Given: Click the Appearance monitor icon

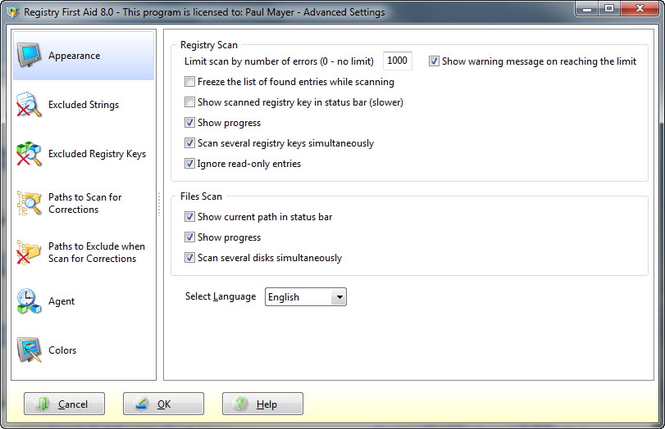Looking at the screenshot, I should click(29, 56).
